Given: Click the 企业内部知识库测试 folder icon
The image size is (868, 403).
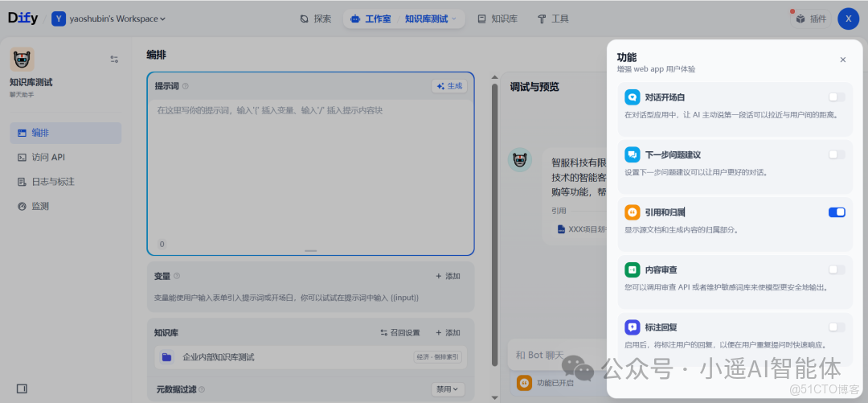Looking at the screenshot, I should (x=166, y=357).
